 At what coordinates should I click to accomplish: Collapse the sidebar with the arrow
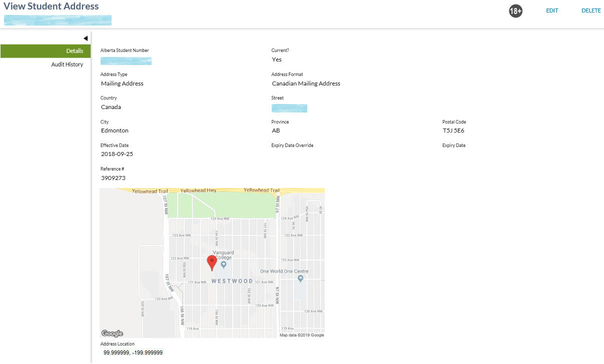pos(86,38)
